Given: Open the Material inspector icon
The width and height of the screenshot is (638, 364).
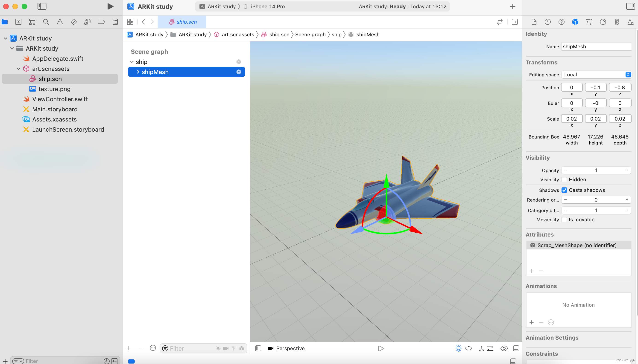Looking at the screenshot, I should [x=603, y=22].
